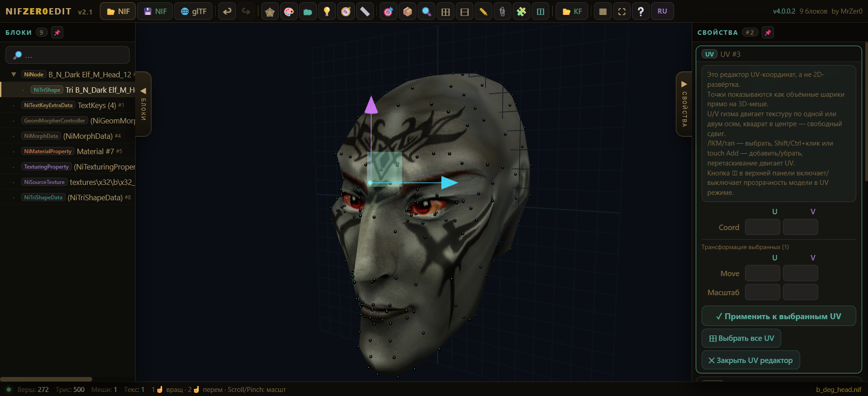Select the ruler measure tool
The height and width of the screenshot is (396, 868).
(365, 12)
